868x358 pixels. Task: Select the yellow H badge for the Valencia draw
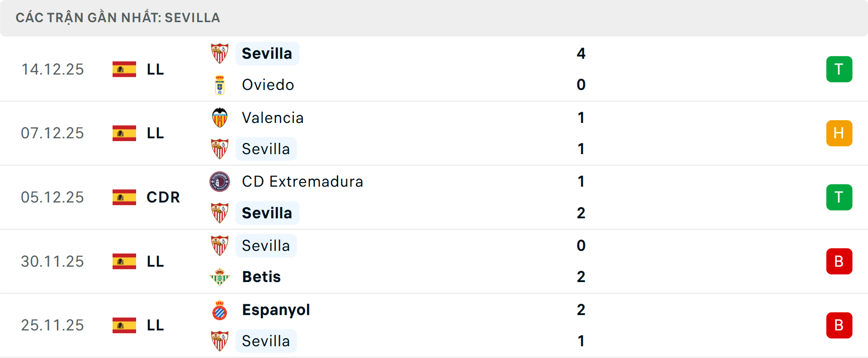[840, 133]
